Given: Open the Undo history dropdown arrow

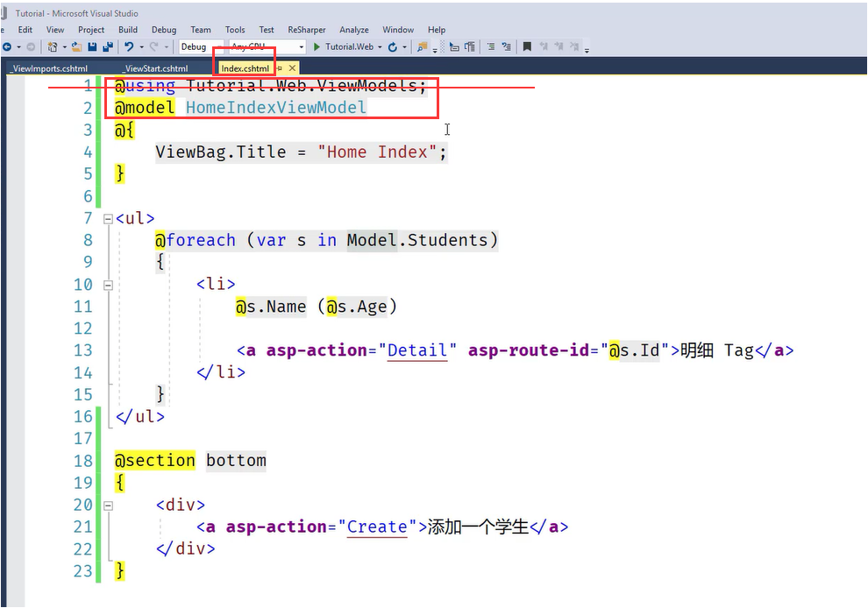Looking at the screenshot, I should pos(141,47).
